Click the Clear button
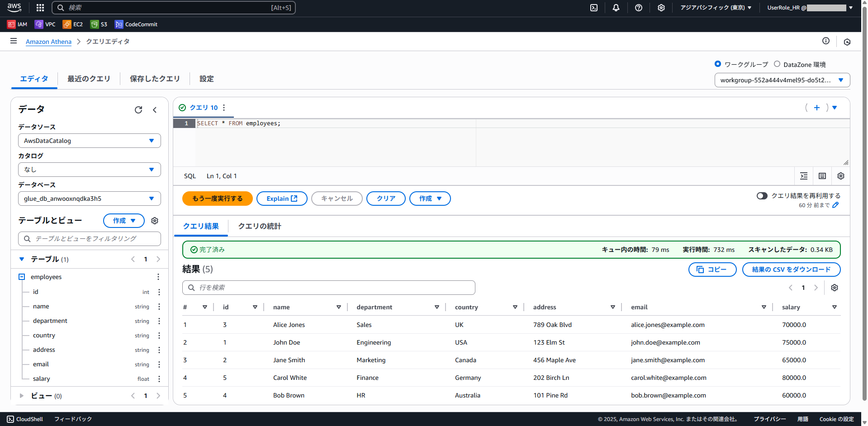 [386, 199]
